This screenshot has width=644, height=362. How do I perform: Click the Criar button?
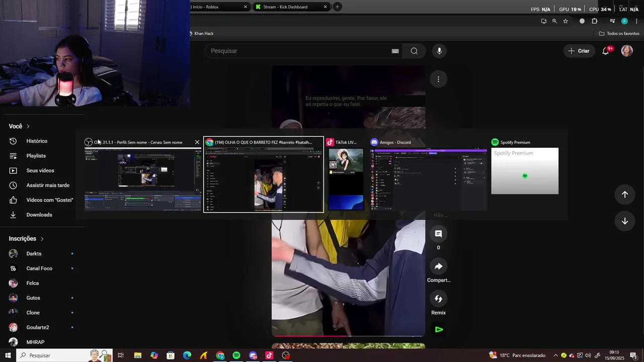[579, 51]
